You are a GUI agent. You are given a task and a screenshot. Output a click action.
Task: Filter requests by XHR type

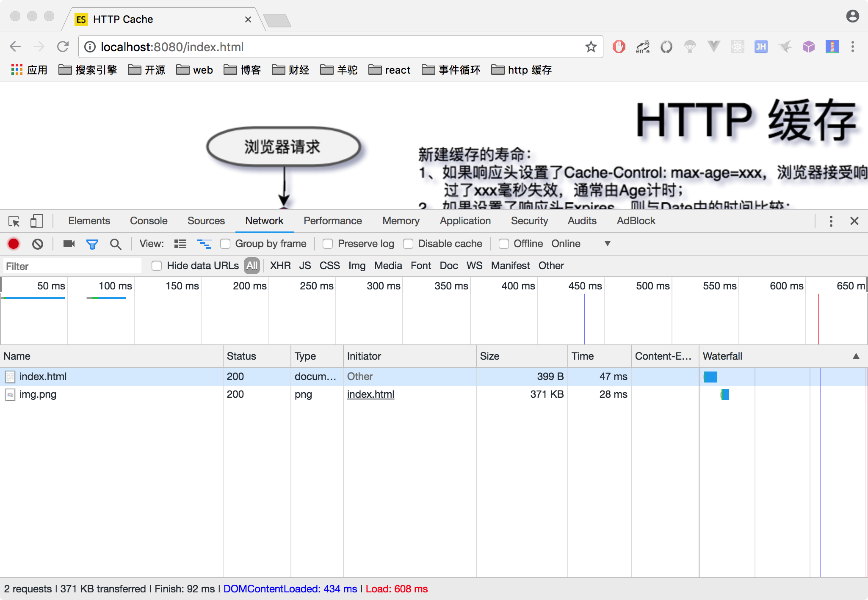pos(280,266)
